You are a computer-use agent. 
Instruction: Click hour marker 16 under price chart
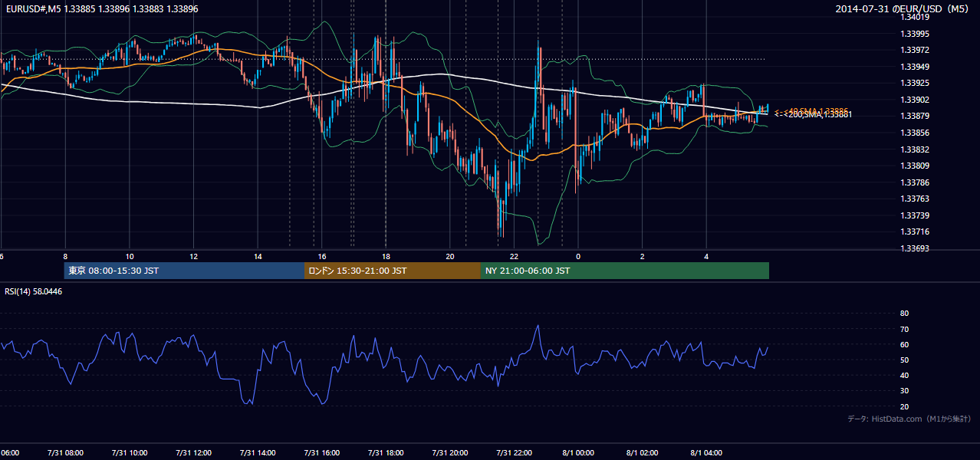coord(322,257)
